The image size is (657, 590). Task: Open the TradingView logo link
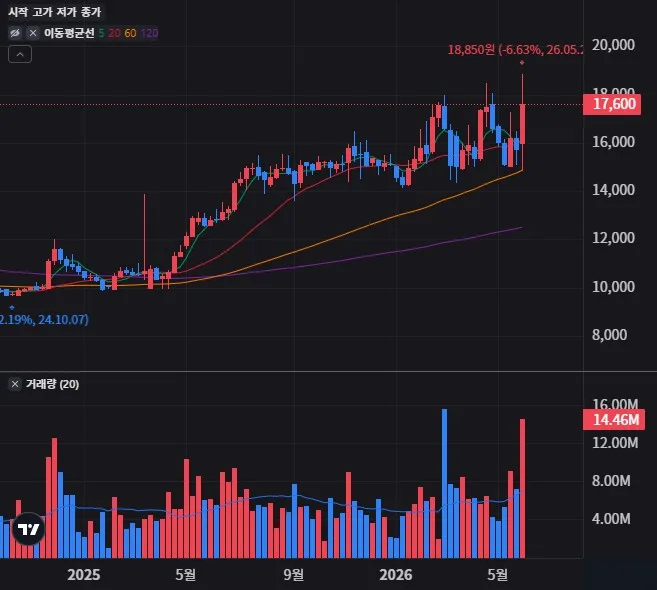point(28,529)
